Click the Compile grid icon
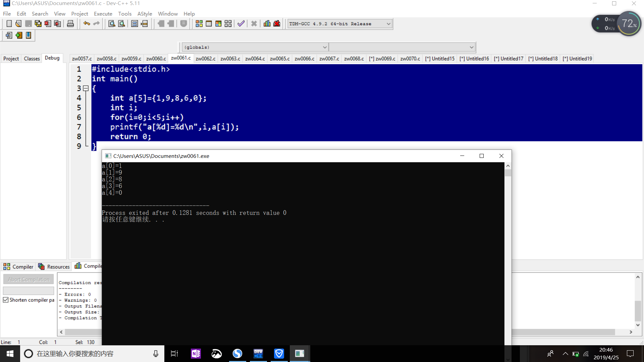The width and height of the screenshot is (644, 362). pyautogui.click(x=199, y=24)
